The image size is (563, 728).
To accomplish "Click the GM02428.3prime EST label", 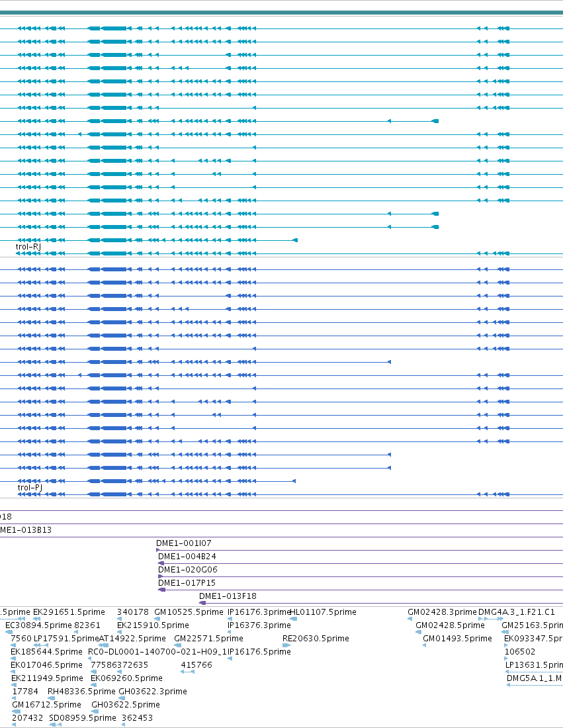I will coord(443,612).
